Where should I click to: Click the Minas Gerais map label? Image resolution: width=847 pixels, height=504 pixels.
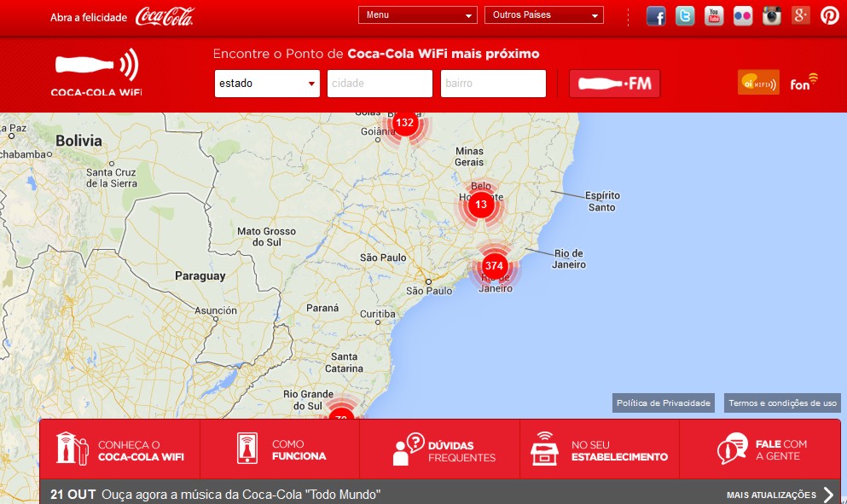tap(469, 157)
